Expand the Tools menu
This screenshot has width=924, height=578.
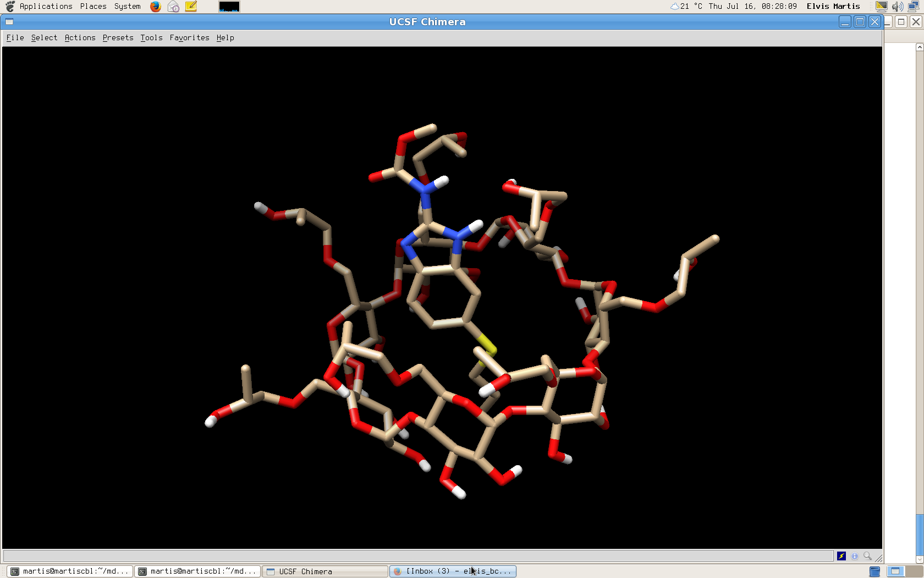tap(151, 37)
